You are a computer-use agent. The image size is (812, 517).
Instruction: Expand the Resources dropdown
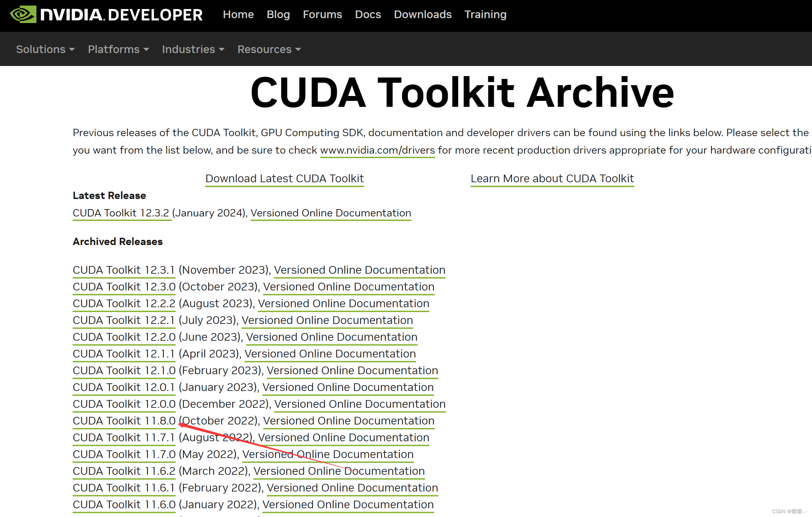tap(269, 49)
